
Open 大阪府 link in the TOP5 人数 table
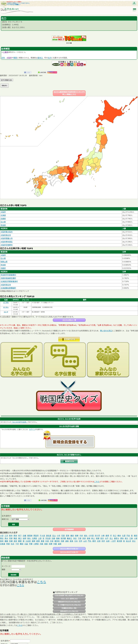tap(3, 212)
